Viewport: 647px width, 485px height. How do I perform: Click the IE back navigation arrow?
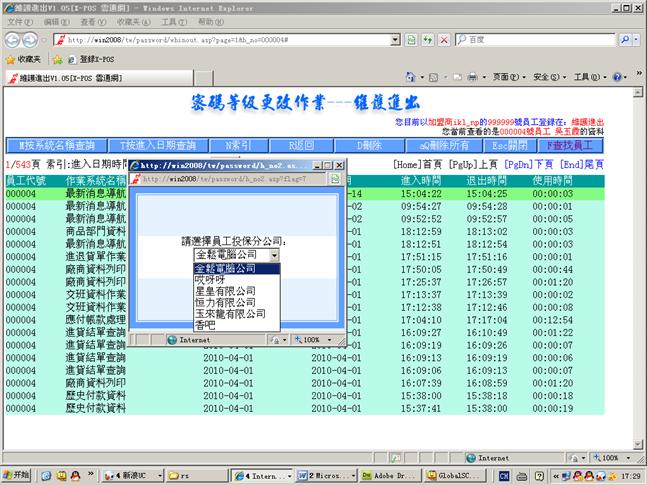coord(14,39)
